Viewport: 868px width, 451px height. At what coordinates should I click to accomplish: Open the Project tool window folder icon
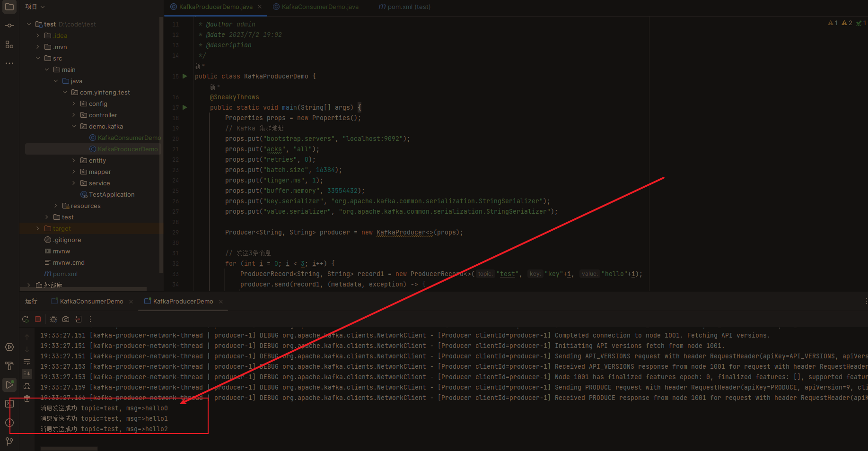pyautogui.click(x=9, y=7)
